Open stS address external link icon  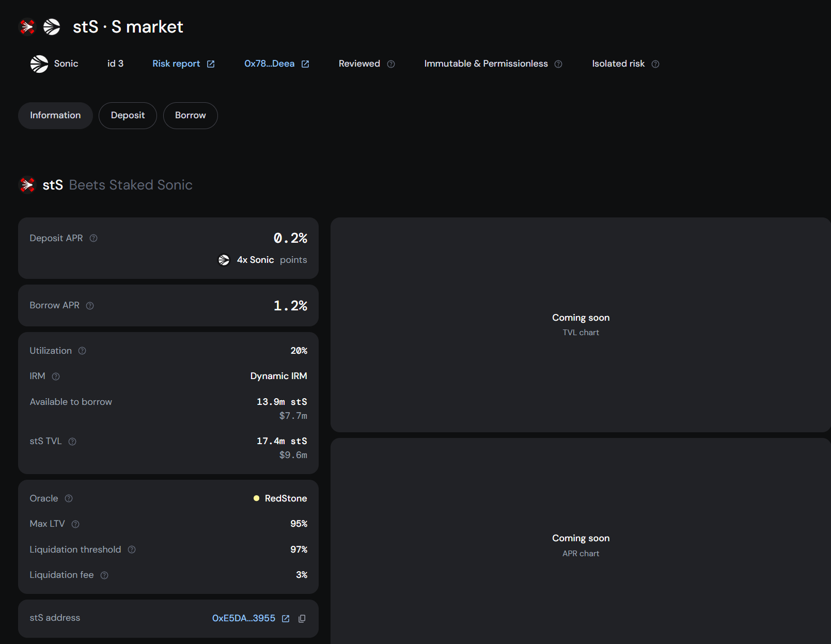tap(286, 618)
